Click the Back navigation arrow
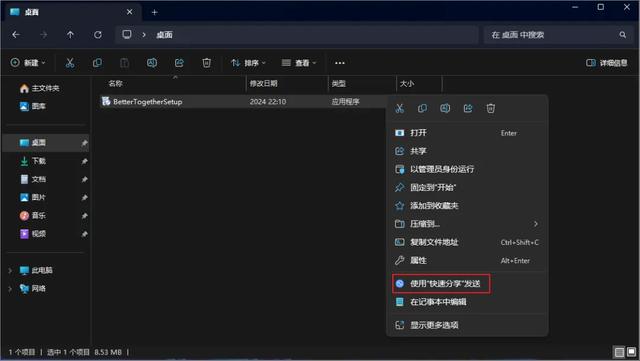The width and height of the screenshot is (640, 361). [16, 35]
